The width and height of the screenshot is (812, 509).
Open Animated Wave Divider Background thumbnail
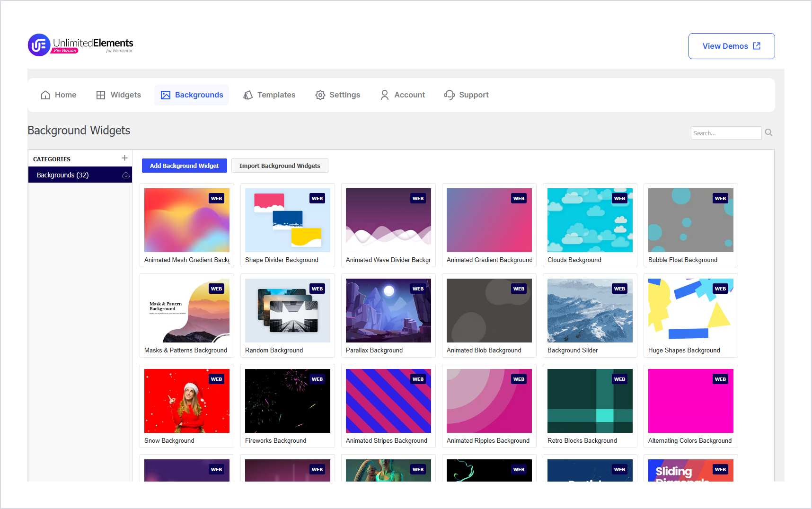(x=388, y=220)
